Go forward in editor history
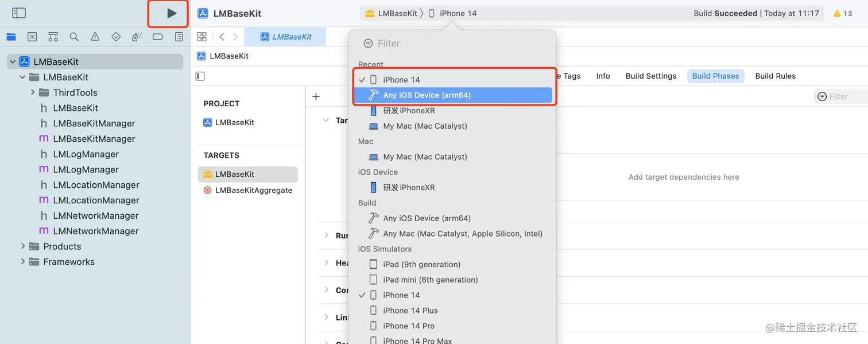868x344 pixels. tap(235, 37)
